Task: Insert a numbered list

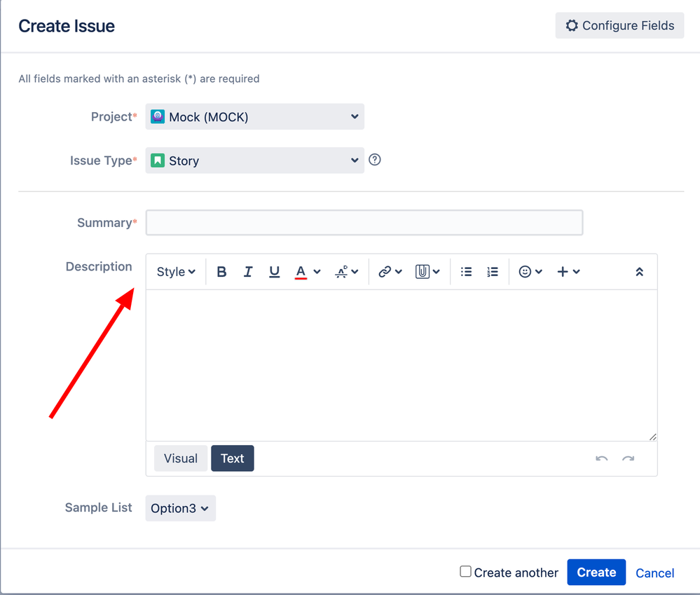Action: (x=493, y=272)
